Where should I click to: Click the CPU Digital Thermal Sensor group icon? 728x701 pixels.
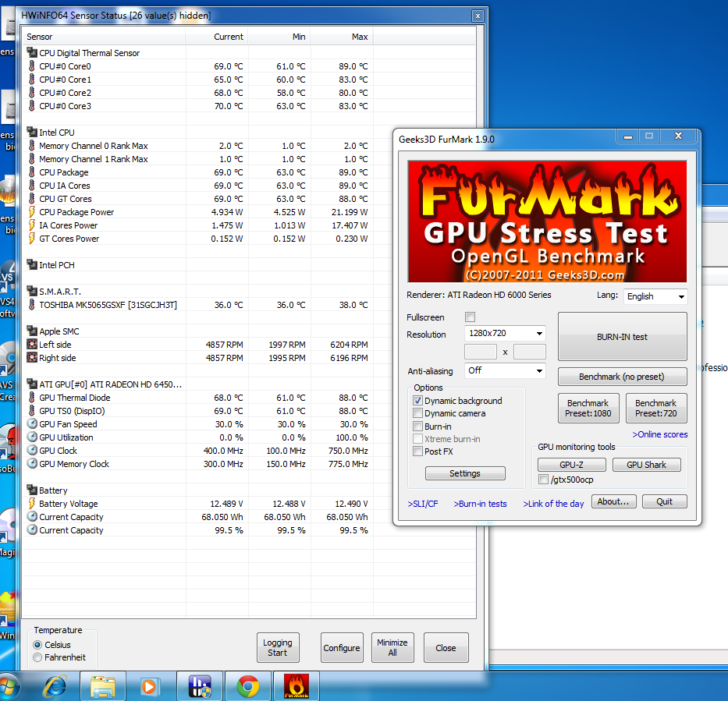32,52
